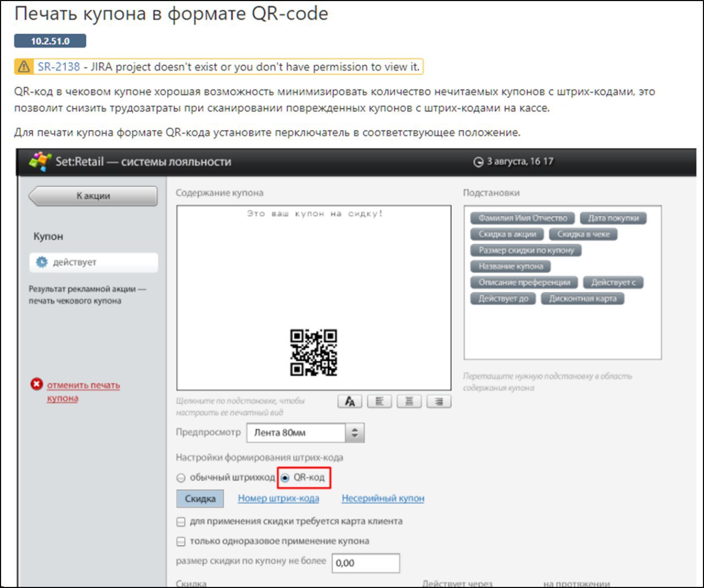The image size is (704, 588).
Task: Click the Дисконтная карта substitution tag
Action: (x=582, y=299)
